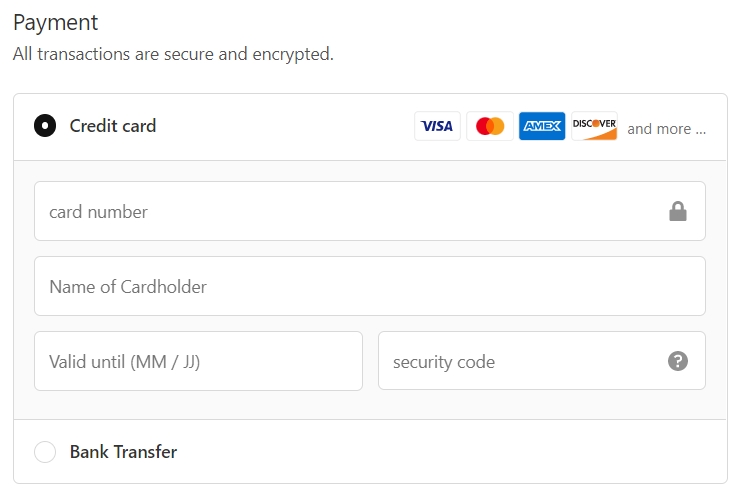The image size is (734, 491).
Task: Click the Bank Transfer option label
Action: [x=124, y=452]
